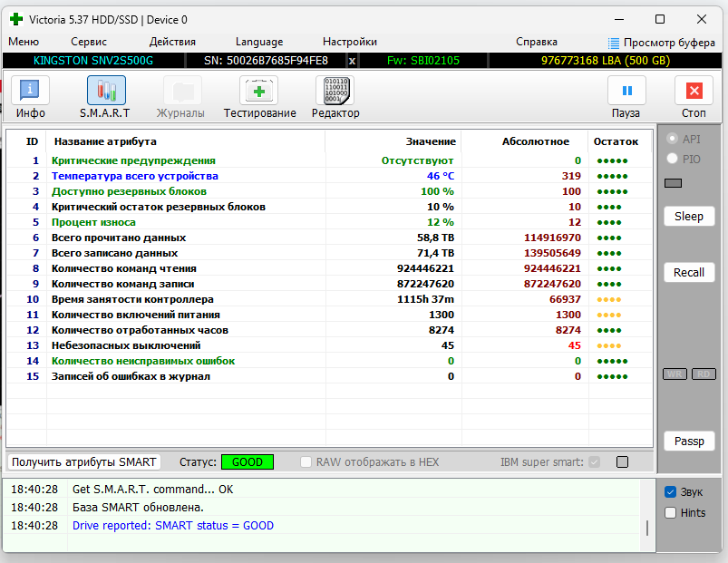The width and height of the screenshot is (728, 563).
Task: Open the Меню menu
Action: click(x=24, y=42)
